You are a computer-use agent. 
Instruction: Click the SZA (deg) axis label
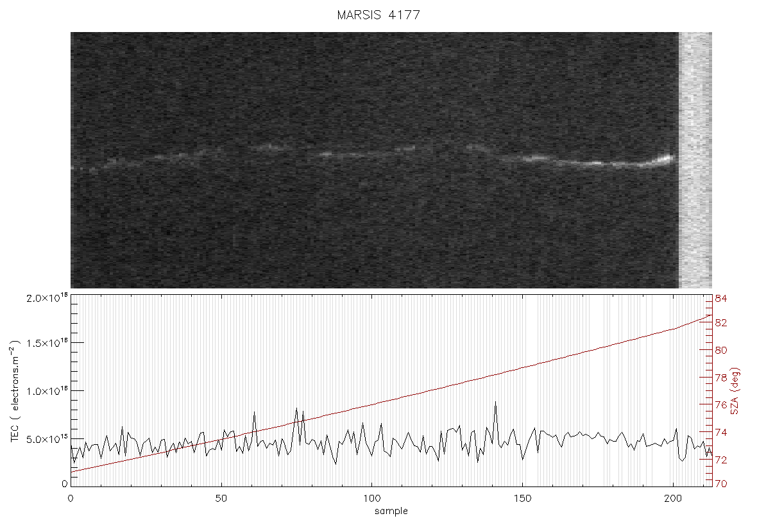point(735,391)
